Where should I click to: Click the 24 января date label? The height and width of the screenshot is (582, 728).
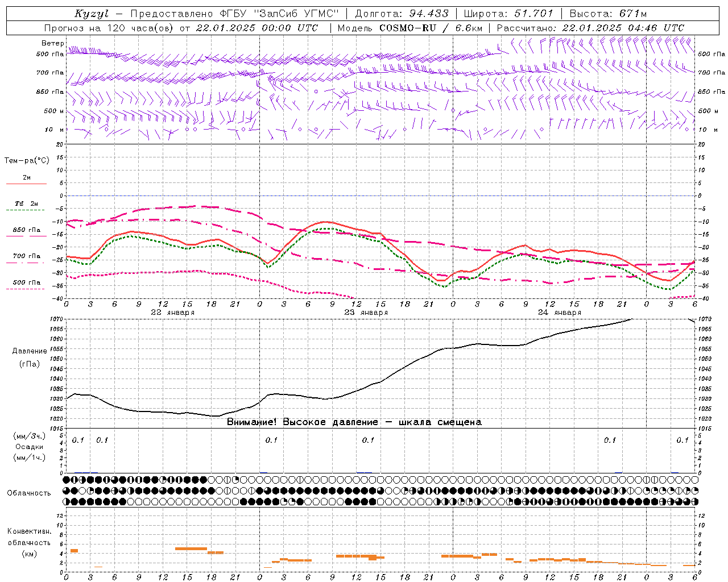[x=560, y=313]
